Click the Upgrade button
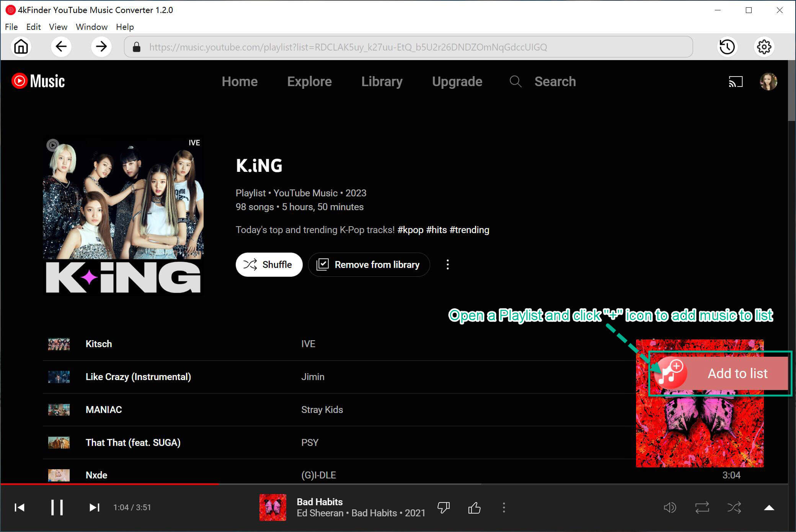796x532 pixels. [x=457, y=82]
